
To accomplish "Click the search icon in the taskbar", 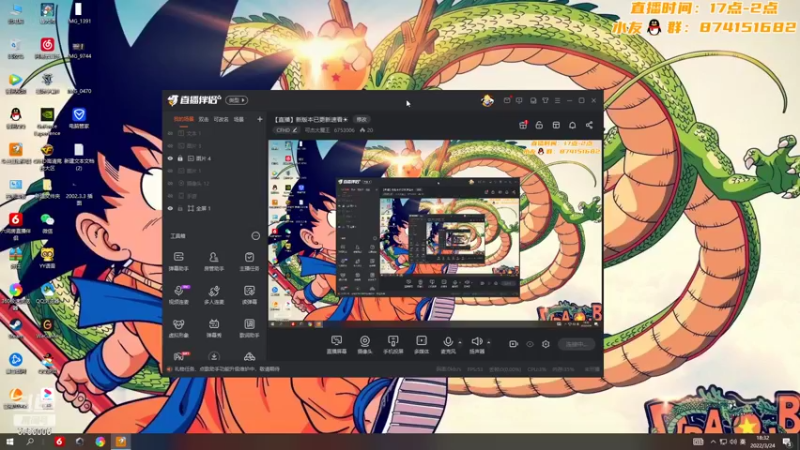I will click(30, 442).
